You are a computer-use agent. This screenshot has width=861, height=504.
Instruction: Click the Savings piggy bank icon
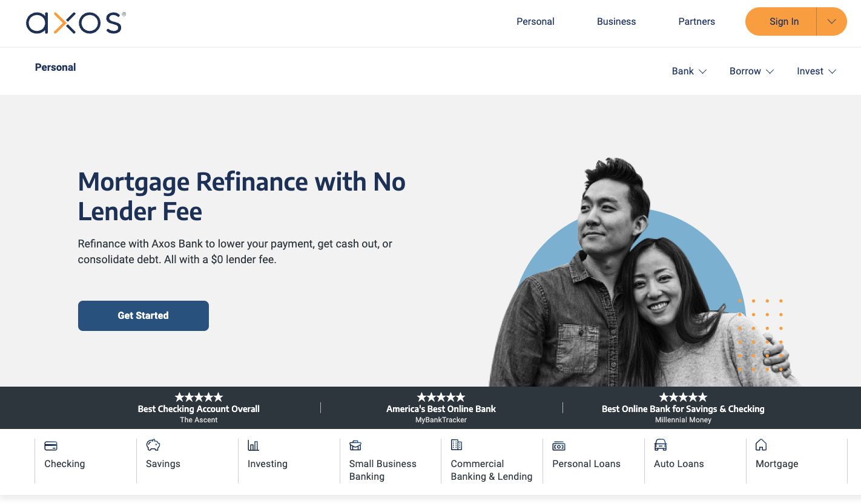(153, 445)
